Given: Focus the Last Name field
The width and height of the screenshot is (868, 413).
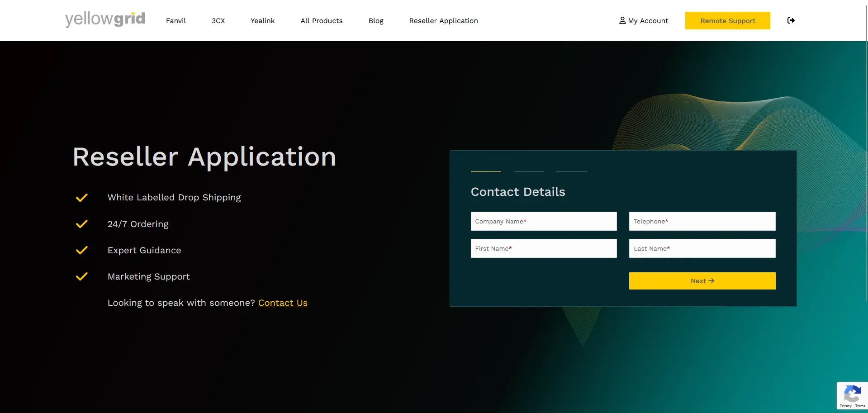Looking at the screenshot, I should tap(702, 248).
